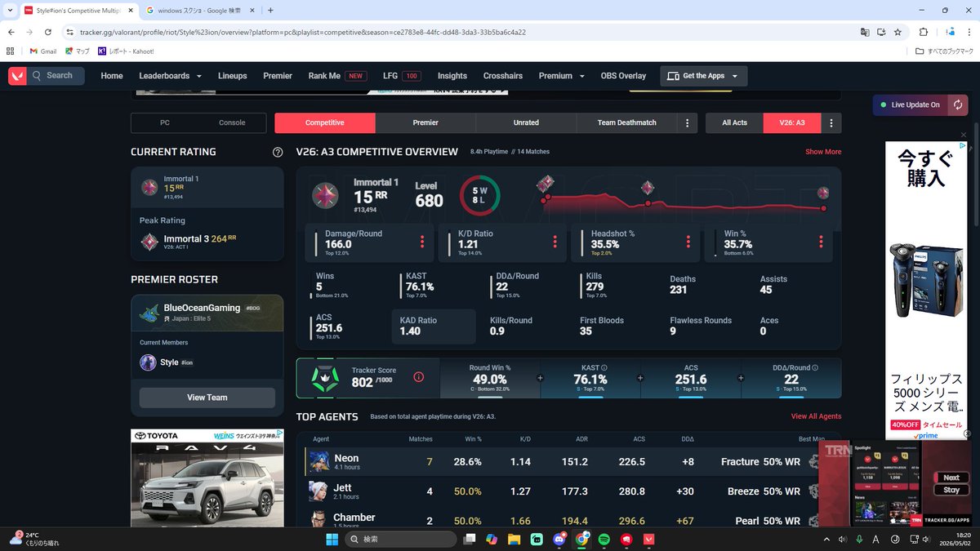Switch to Team Deathmatch playlist tab
Image resolution: width=980 pixels, height=551 pixels.
click(x=626, y=122)
